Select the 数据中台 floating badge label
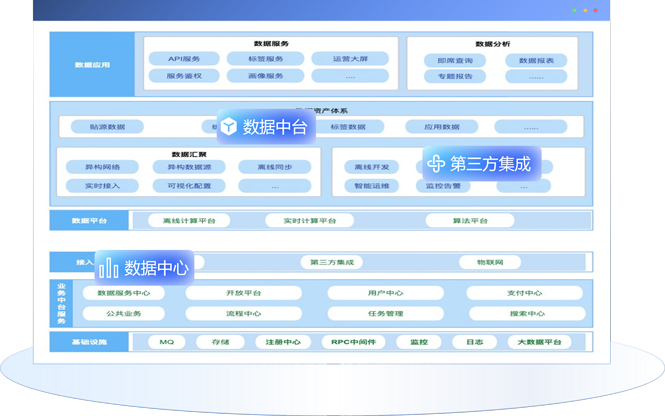 point(275,127)
